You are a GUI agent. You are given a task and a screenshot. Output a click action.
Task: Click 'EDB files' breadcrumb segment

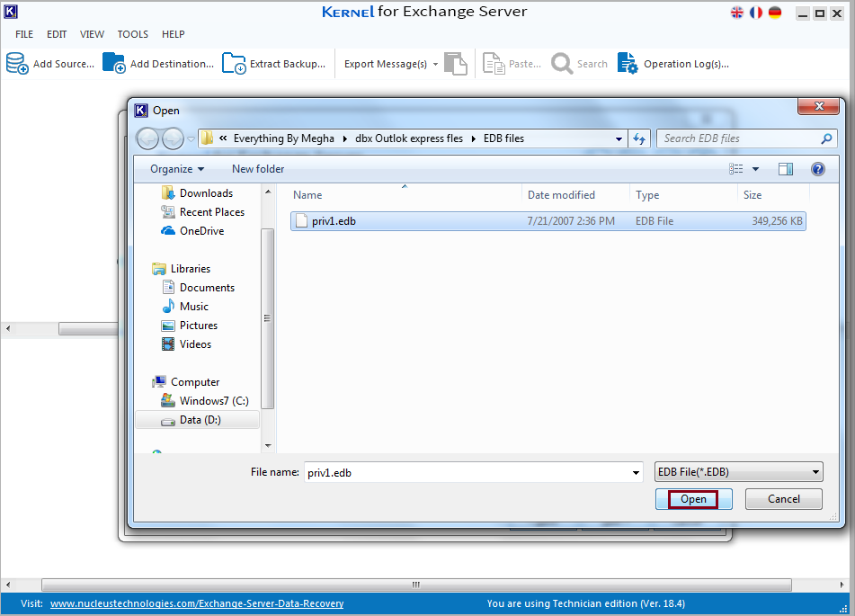tap(503, 138)
